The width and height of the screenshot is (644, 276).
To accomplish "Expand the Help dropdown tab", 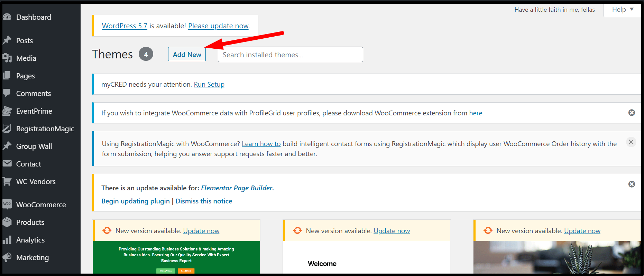I will pos(622,10).
